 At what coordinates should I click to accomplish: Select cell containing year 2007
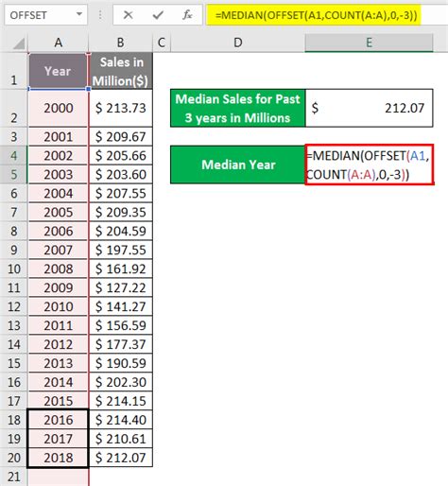tap(59, 251)
